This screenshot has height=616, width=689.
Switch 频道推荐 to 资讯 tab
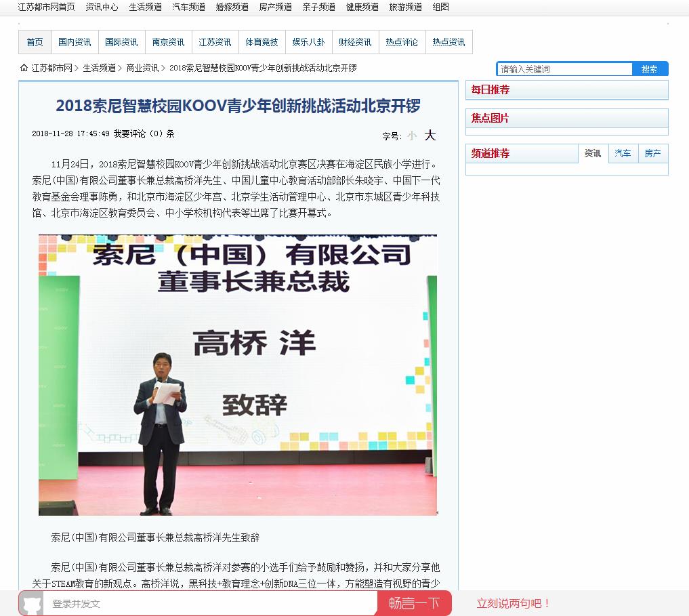(x=593, y=153)
